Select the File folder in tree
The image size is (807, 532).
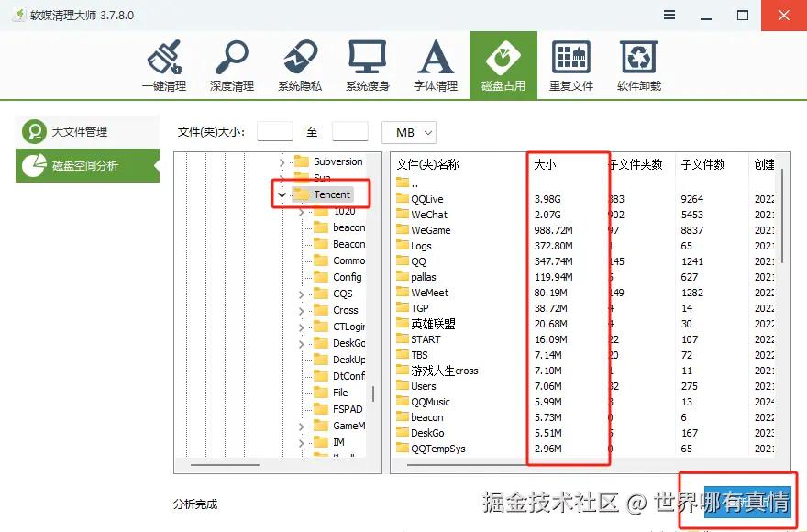click(x=340, y=393)
